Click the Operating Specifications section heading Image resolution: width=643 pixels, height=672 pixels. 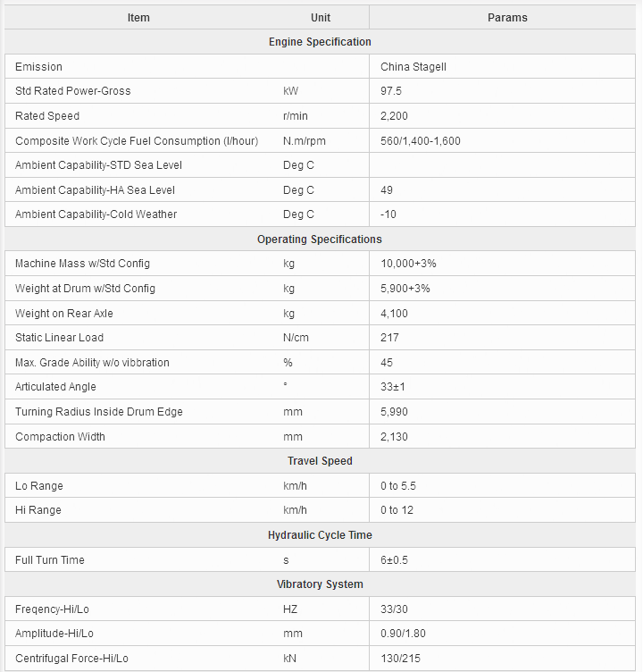pyautogui.click(x=320, y=239)
